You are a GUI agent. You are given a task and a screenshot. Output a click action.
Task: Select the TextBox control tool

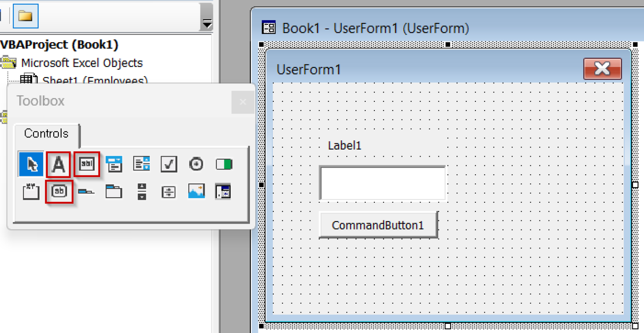click(x=86, y=164)
